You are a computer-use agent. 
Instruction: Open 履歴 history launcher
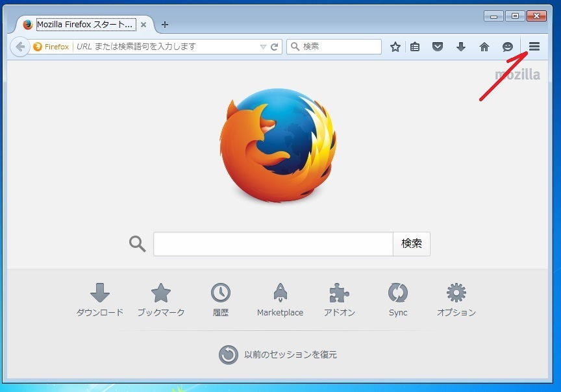pyautogui.click(x=220, y=300)
